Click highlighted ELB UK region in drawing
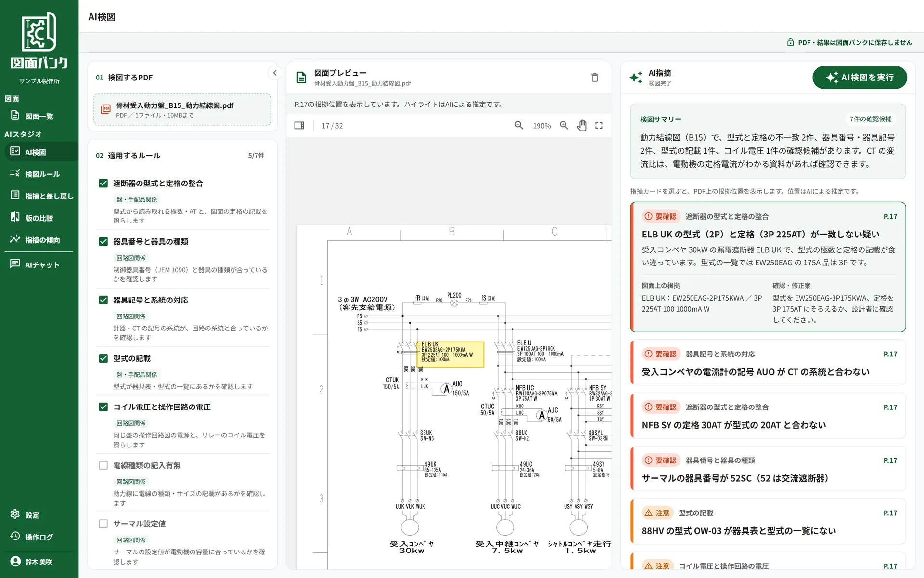 [x=450, y=355]
